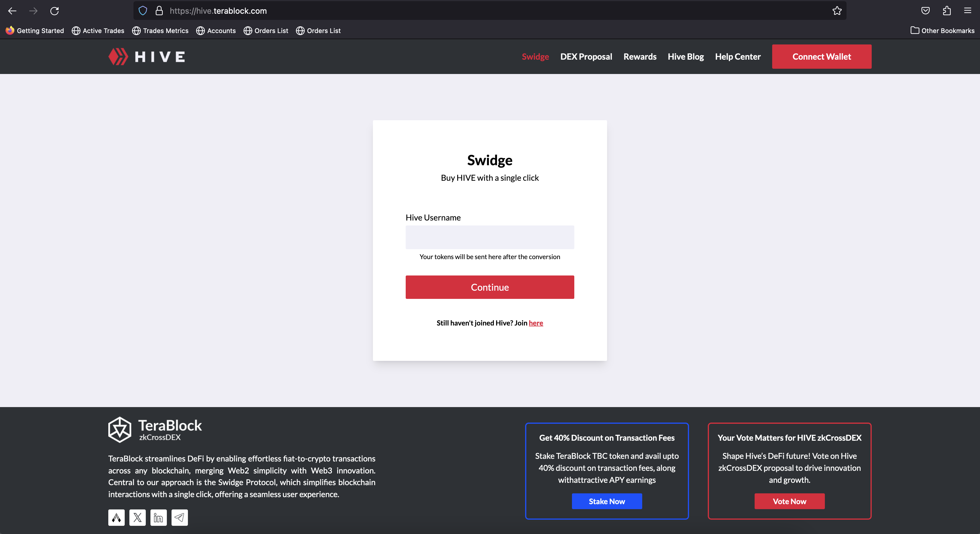
Task: Go back with the browser back arrow
Action: (x=12, y=11)
